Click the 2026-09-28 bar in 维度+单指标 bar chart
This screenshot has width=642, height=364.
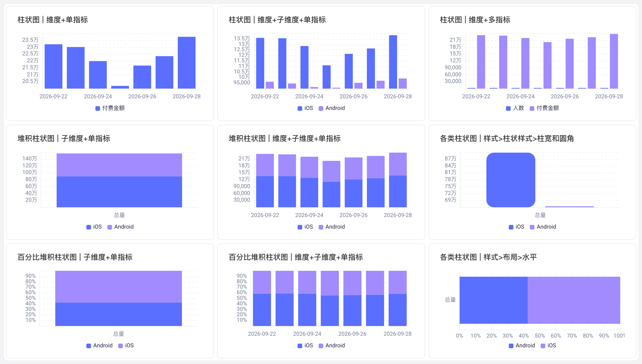[x=187, y=63]
